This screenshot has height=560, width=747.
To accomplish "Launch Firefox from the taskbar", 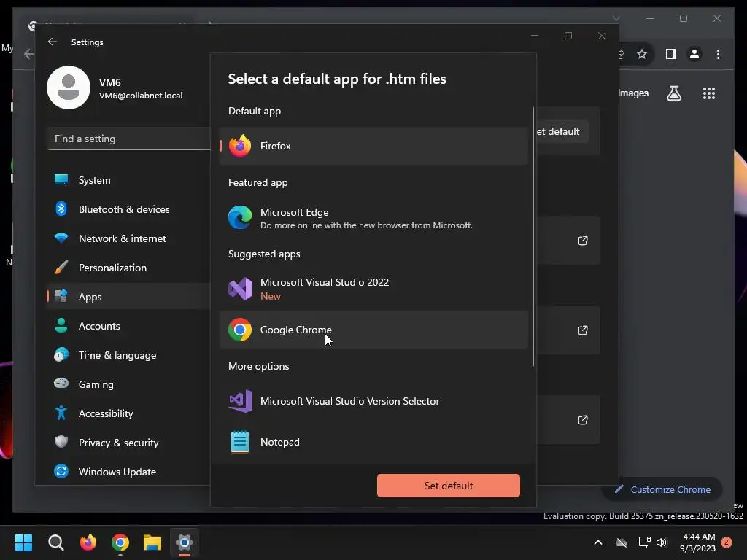I will (88, 542).
